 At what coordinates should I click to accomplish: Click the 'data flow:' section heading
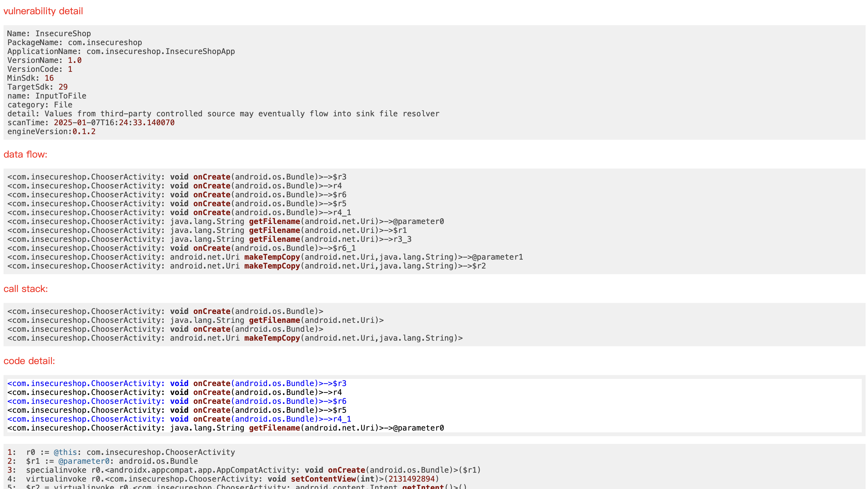click(25, 154)
